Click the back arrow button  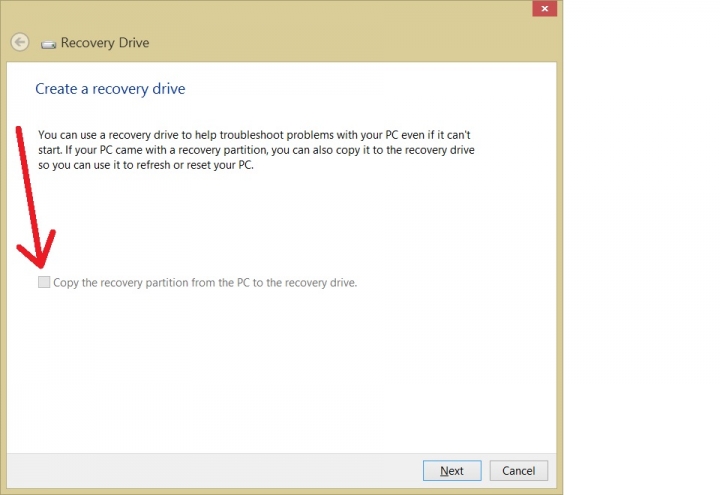20,42
